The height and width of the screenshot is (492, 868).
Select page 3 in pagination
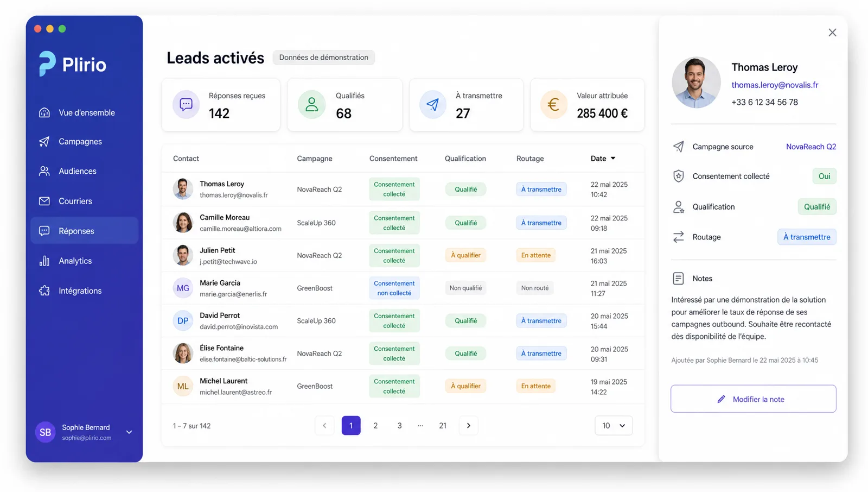pyautogui.click(x=399, y=426)
